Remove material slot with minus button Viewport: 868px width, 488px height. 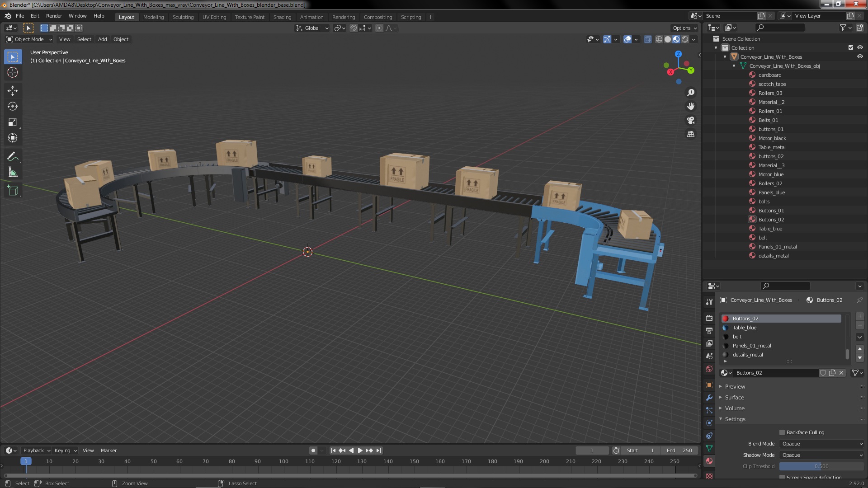click(x=860, y=325)
